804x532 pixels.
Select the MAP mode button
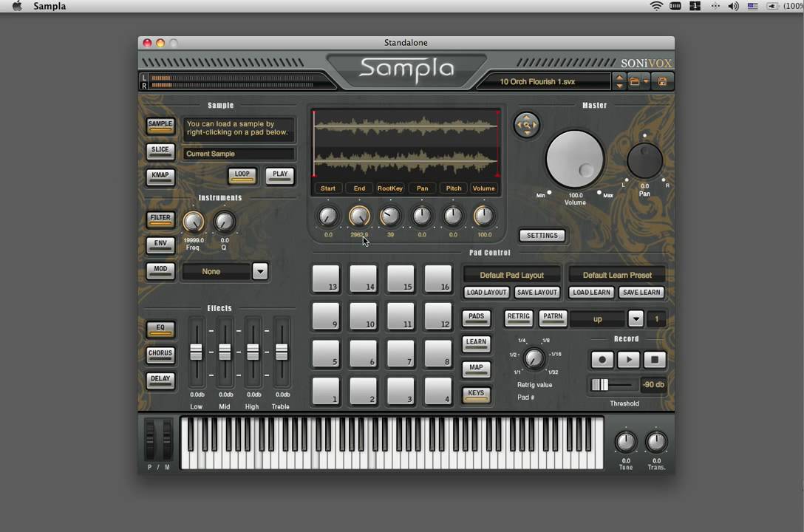tap(476, 369)
